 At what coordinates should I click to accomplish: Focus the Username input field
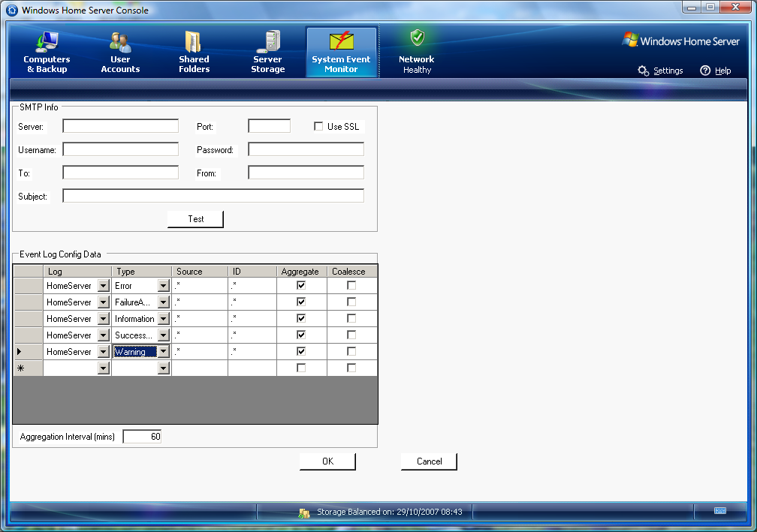pyautogui.click(x=121, y=149)
